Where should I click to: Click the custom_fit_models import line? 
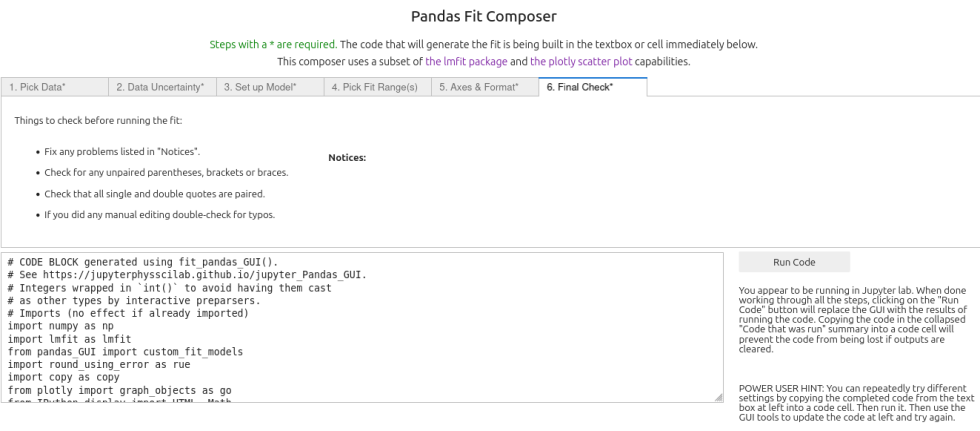[125, 352]
